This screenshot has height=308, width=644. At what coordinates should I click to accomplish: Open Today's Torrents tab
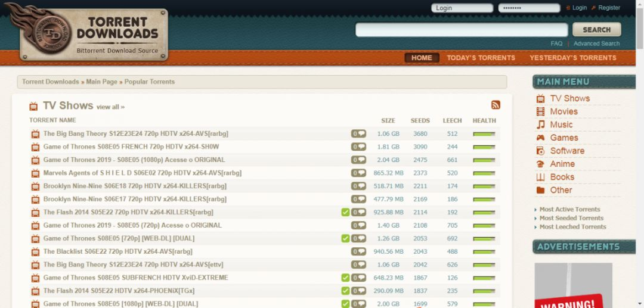point(481,58)
